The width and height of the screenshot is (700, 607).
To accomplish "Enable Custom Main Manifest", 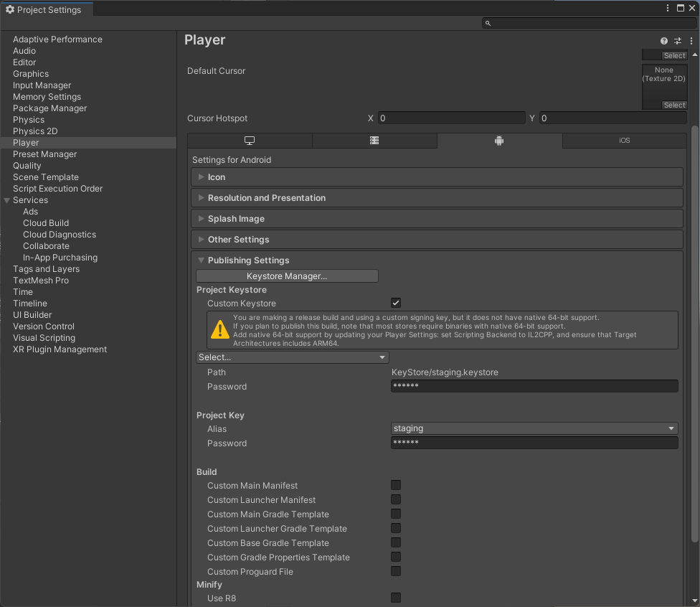I will [x=395, y=486].
